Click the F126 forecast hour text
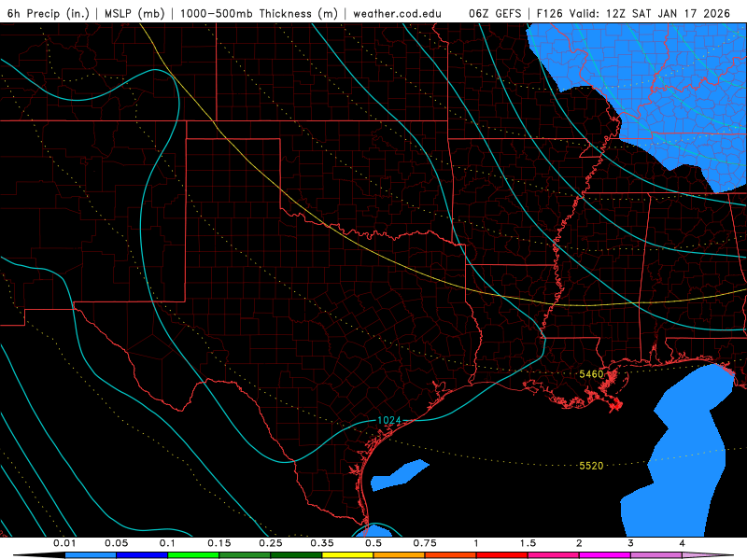The image size is (747, 560). click(550, 13)
